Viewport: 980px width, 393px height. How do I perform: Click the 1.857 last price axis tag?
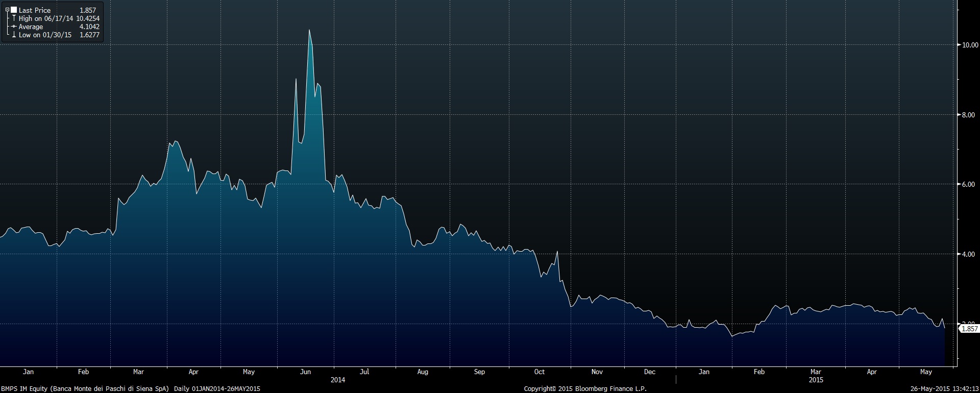click(969, 329)
